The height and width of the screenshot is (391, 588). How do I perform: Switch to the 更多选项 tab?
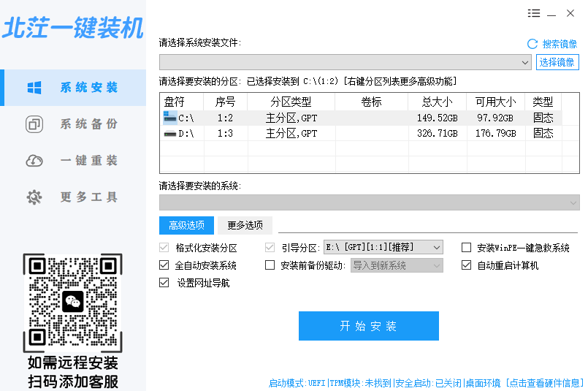point(245,225)
